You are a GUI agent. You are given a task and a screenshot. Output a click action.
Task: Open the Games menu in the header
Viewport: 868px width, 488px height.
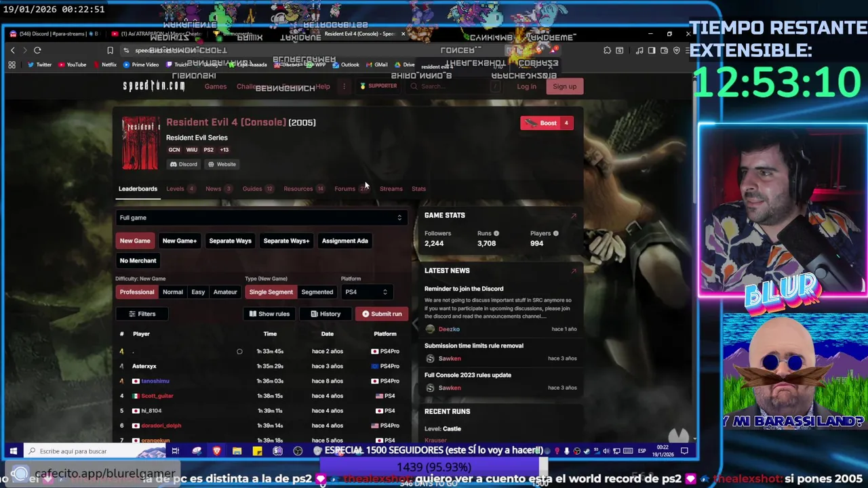[x=216, y=87]
